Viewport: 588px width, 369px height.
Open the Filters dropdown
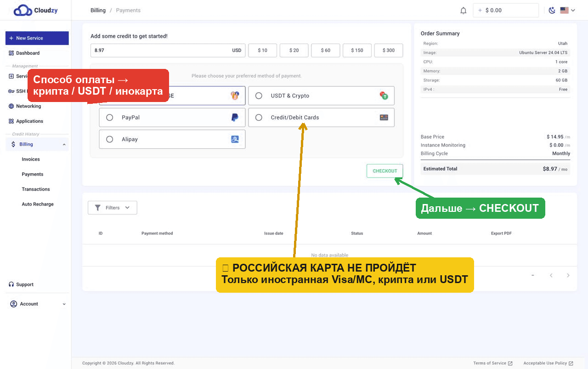[x=113, y=208]
